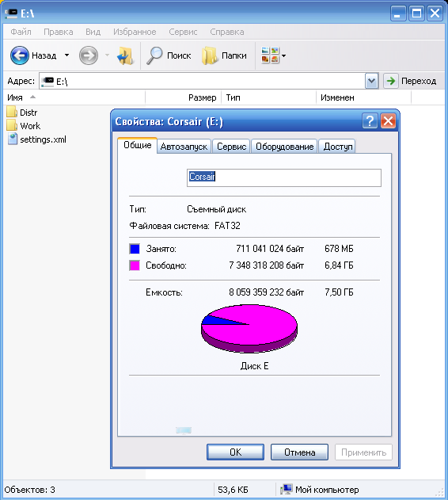Click the Применить button
This screenshot has height=500, width=448.
point(363,452)
